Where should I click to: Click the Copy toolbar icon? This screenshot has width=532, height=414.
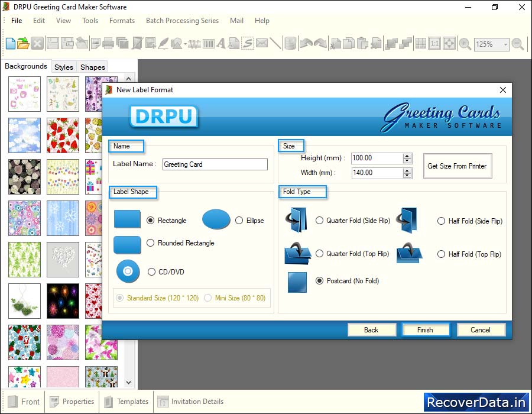(x=348, y=44)
